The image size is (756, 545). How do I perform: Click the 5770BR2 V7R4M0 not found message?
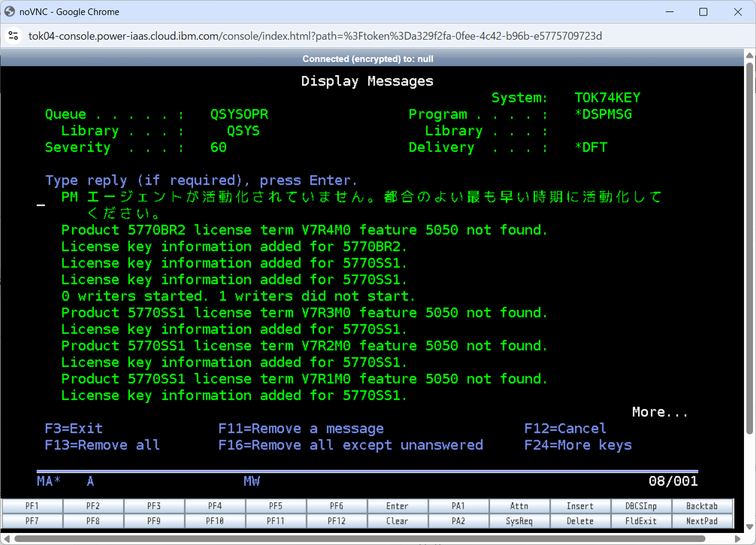(305, 230)
